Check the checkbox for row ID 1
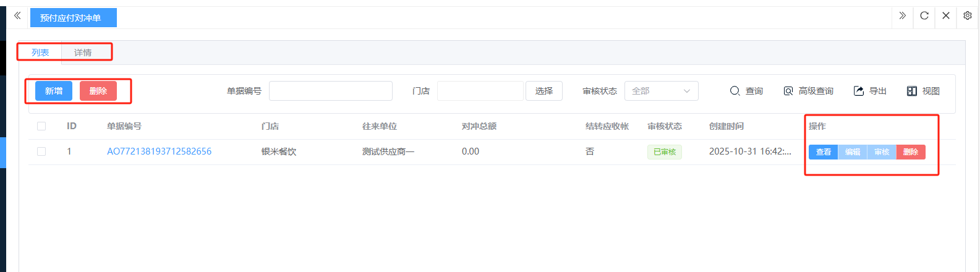Image resolution: width=980 pixels, height=272 pixels. click(41, 151)
